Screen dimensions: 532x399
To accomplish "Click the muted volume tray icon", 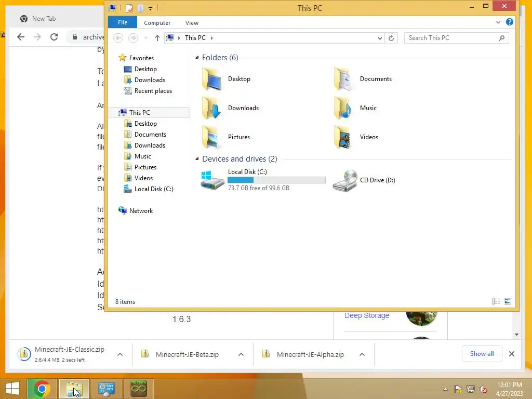I will pyautogui.click(x=483, y=389).
